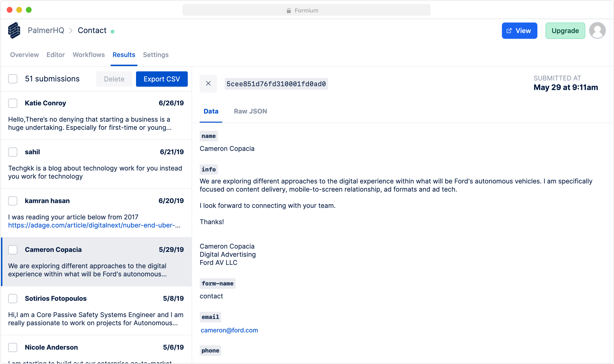The height and width of the screenshot is (364, 614).
Task: Check the sahil submission checkbox
Action: [x=12, y=152]
